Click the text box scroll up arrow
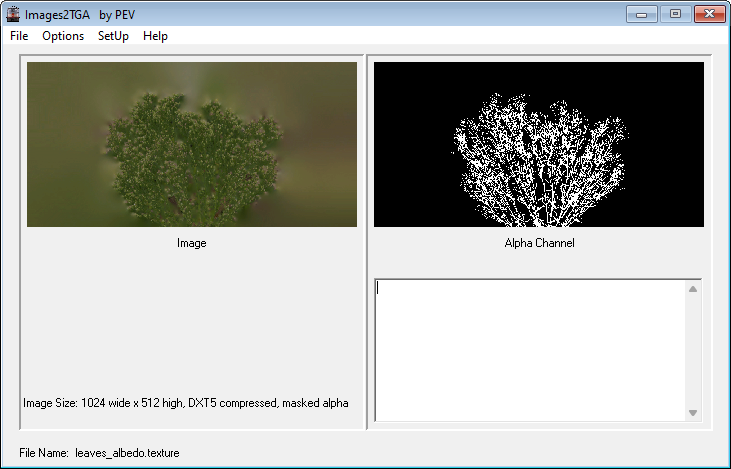Viewport: 731px width, 469px height. [693, 289]
